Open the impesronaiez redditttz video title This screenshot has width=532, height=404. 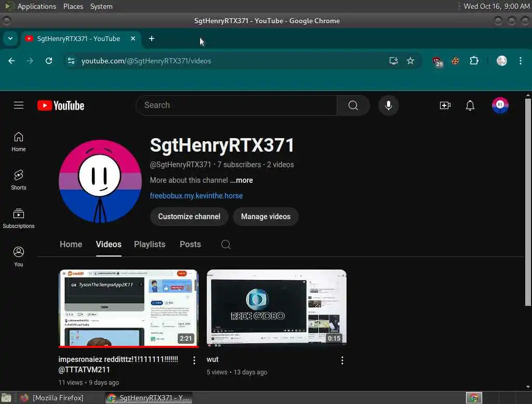pos(118,365)
